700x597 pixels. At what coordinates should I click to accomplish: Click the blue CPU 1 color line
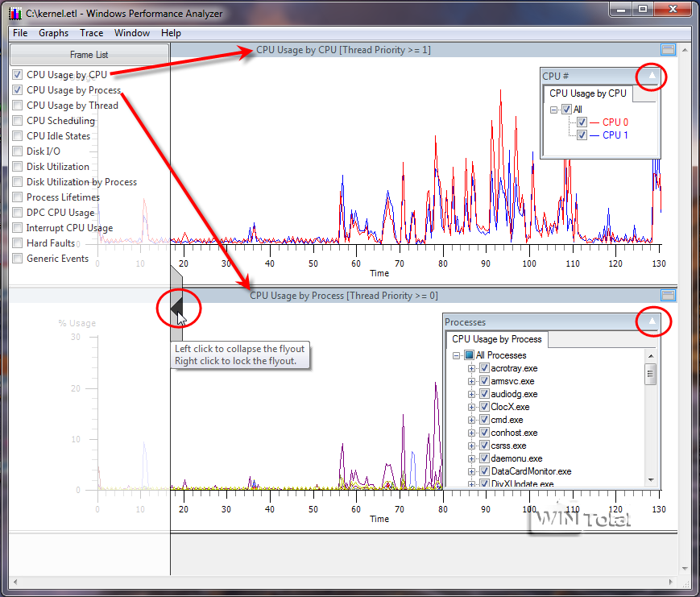(594, 135)
